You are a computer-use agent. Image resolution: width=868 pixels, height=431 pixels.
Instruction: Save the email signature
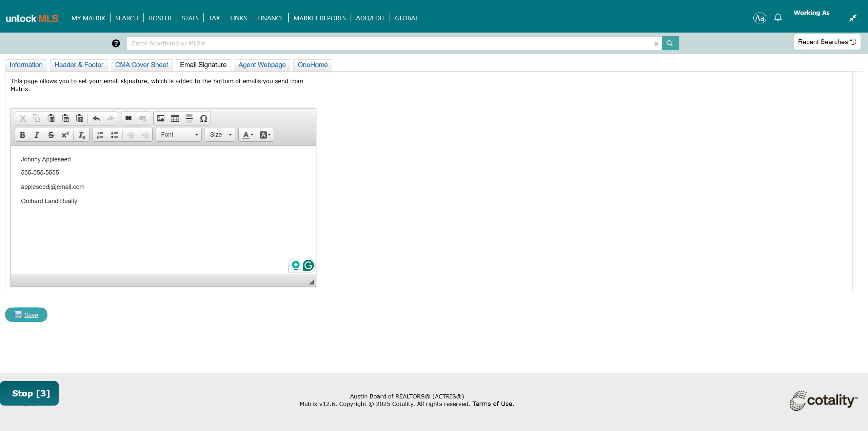(26, 315)
